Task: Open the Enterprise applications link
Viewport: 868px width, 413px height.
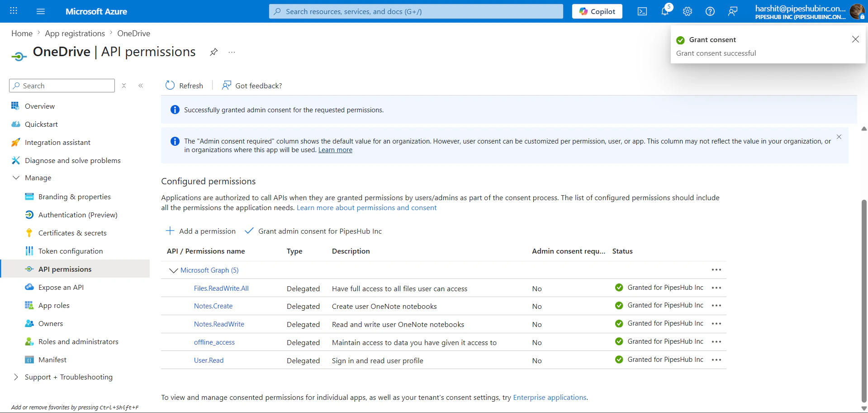Action: (x=549, y=397)
